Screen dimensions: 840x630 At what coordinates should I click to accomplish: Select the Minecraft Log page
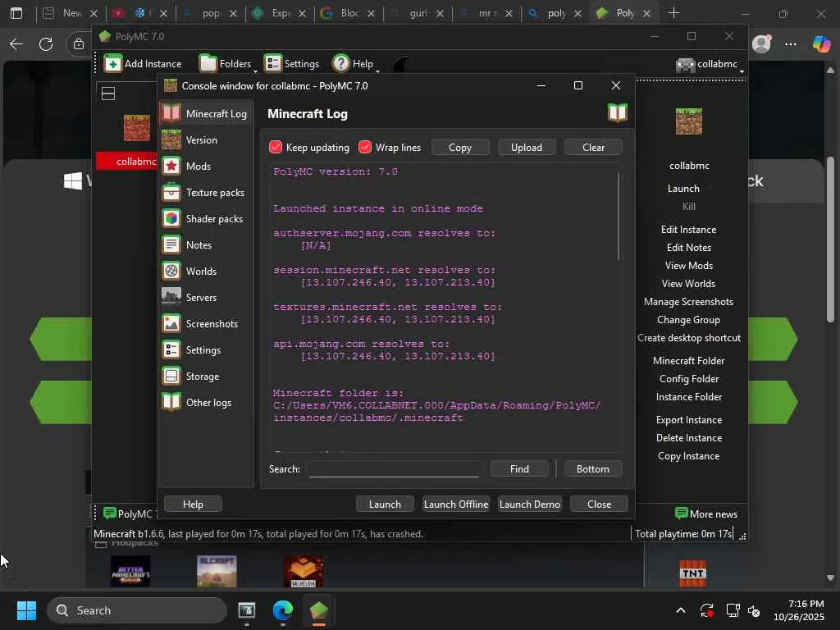(206, 113)
